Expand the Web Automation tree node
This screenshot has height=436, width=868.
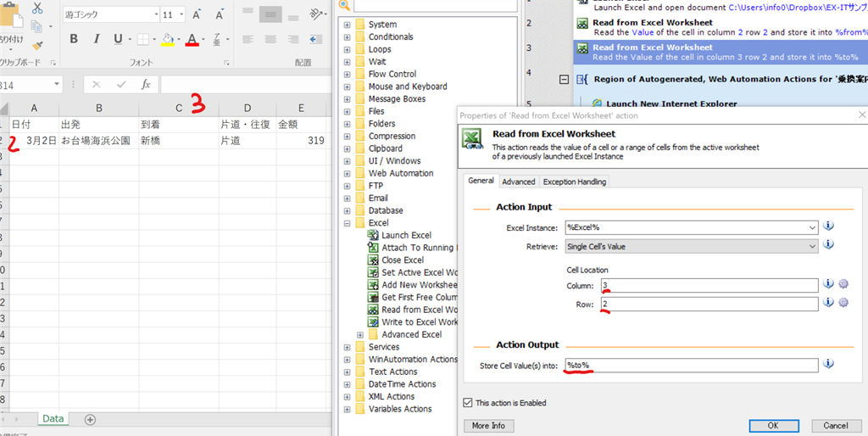[x=347, y=173]
